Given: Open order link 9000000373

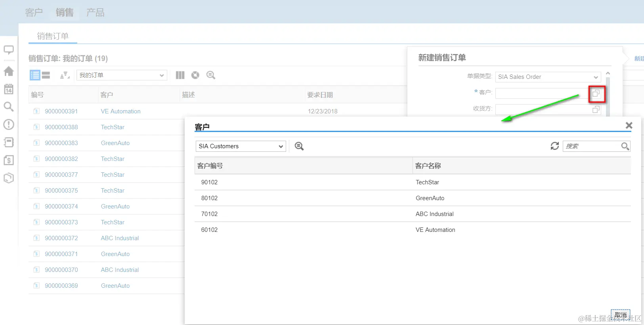Looking at the screenshot, I should [x=61, y=222].
